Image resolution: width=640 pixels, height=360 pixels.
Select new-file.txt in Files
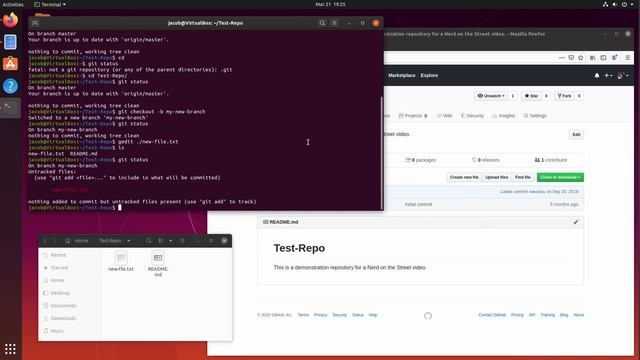[121, 262]
